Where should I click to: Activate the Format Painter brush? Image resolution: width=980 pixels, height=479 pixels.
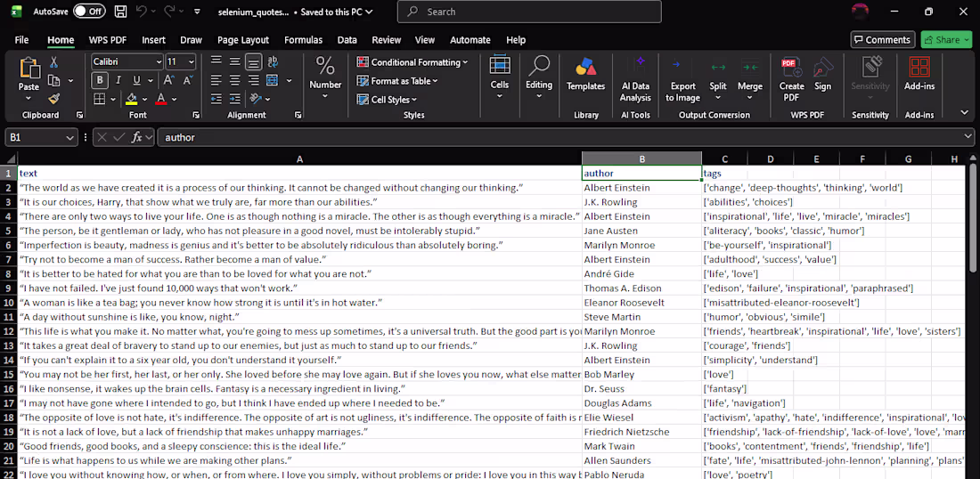click(53, 99)
